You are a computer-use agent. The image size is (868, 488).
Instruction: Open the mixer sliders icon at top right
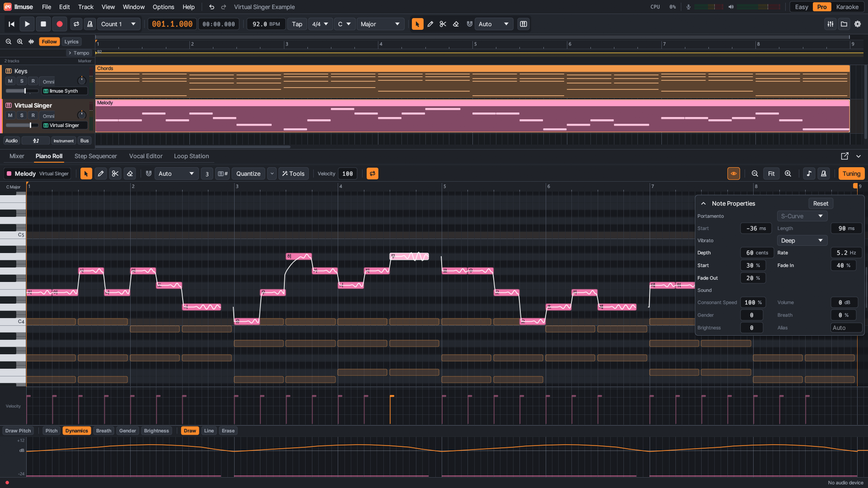coord(831,24)
